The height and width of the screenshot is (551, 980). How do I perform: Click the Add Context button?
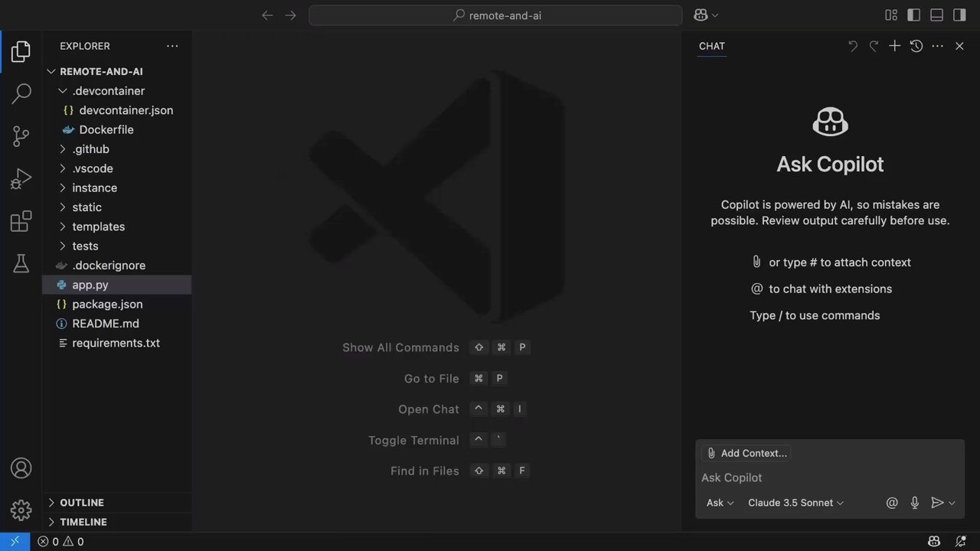pyautogui.click(x=746, y=453)
